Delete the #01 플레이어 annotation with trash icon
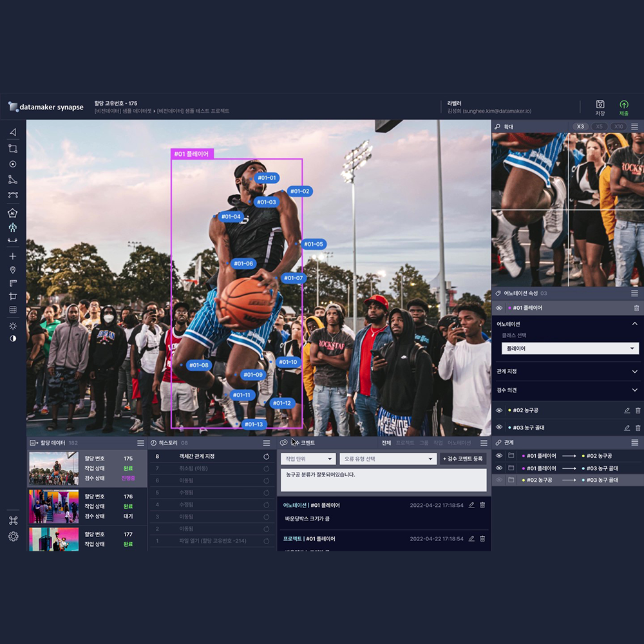The width and height of the screenshot is (644, 644). pos(636,308)
